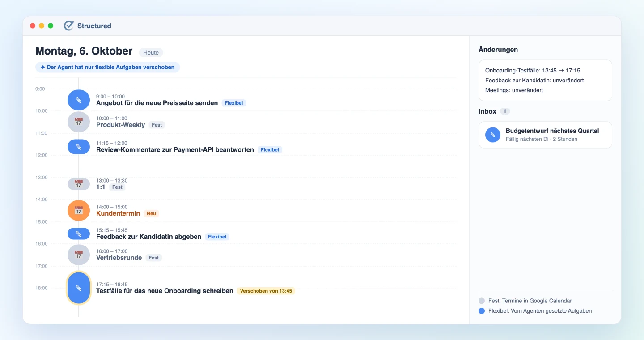The image size is (644, 340).
Task: Click Fällig nächsten Di · 2 Stunden text
Action: (x=542, y=139)
